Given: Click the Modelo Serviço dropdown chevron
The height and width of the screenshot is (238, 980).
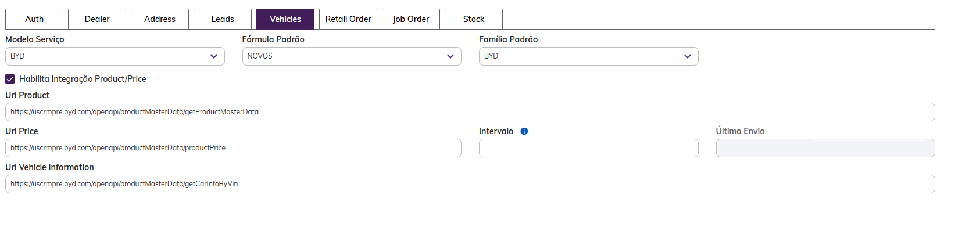Looking at the screenshot, I should (x=213, y=56).
